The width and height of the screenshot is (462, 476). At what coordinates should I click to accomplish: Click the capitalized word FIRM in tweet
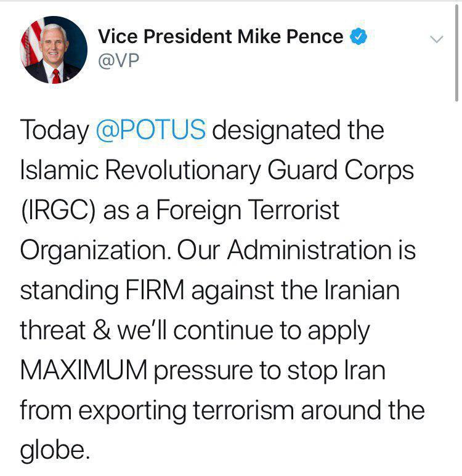pos(155,290)
